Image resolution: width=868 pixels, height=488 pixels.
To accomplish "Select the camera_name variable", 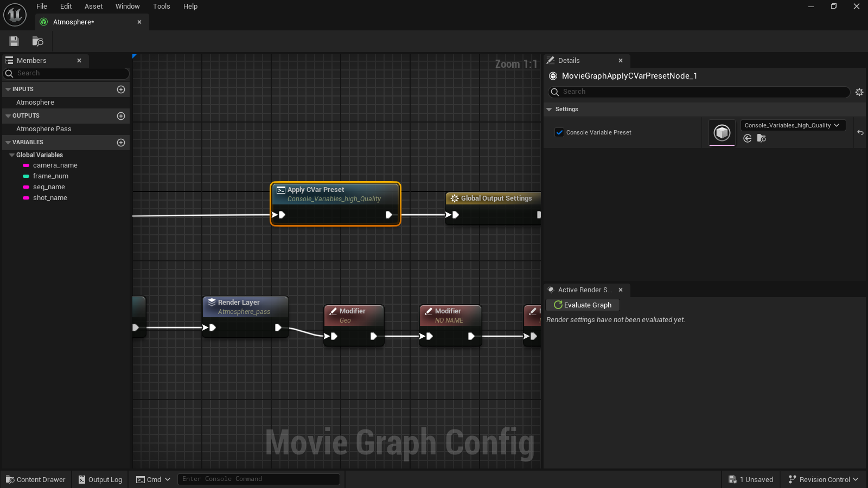I will 55,165.
